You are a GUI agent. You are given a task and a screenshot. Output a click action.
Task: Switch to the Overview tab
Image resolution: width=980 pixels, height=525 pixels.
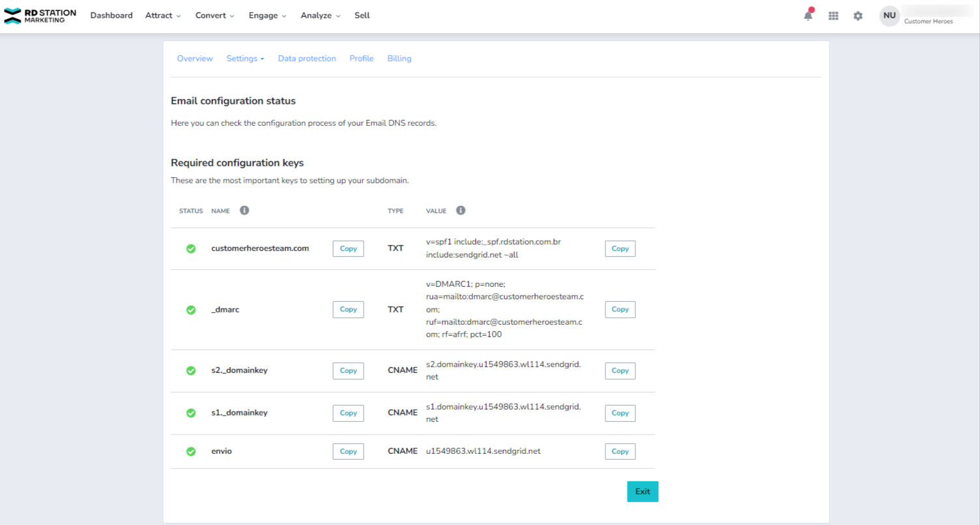[x=195, y=59]
